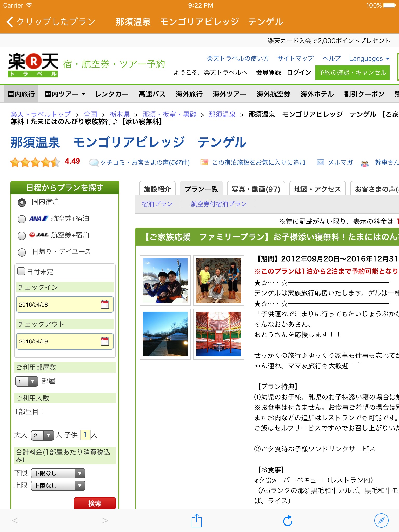
Task: Open the room count dropdown
Action: point(27,381)
